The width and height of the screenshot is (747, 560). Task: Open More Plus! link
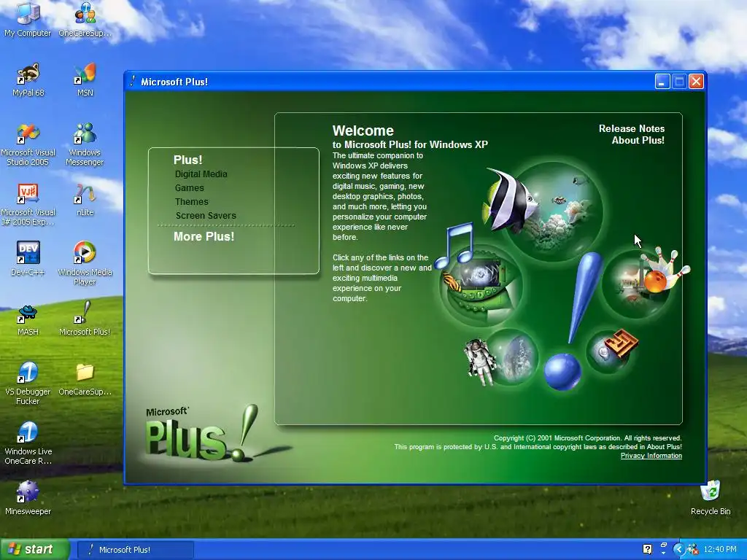204,237
